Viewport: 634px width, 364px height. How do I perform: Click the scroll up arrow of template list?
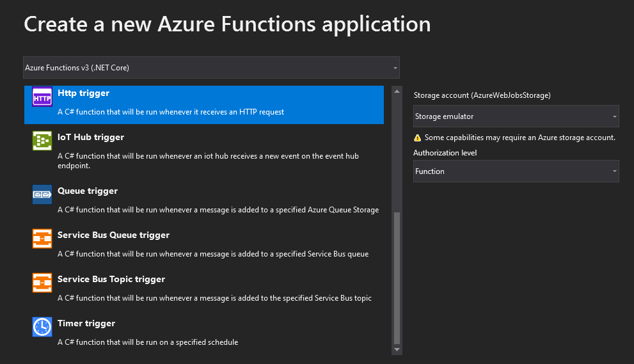[397, 91]
